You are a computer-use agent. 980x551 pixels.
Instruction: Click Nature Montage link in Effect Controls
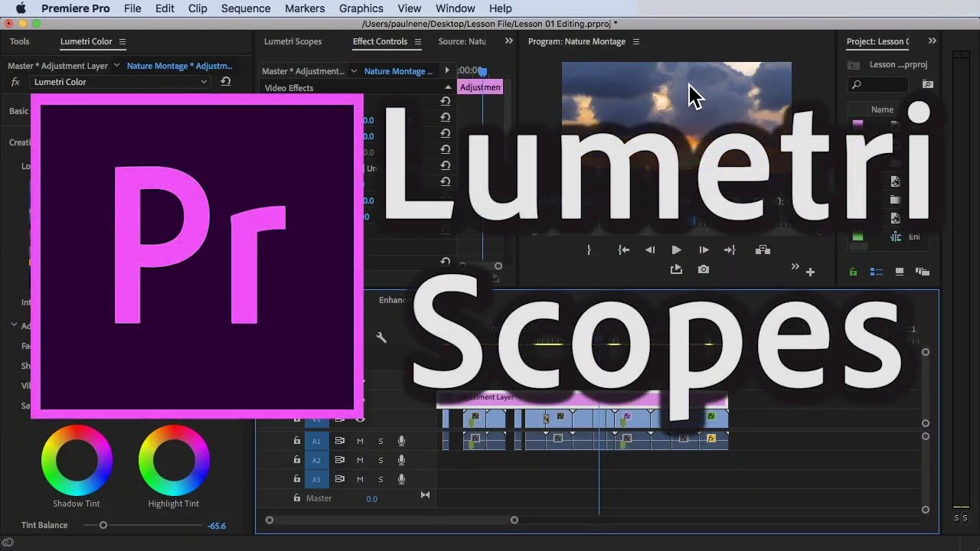(398, 71)
